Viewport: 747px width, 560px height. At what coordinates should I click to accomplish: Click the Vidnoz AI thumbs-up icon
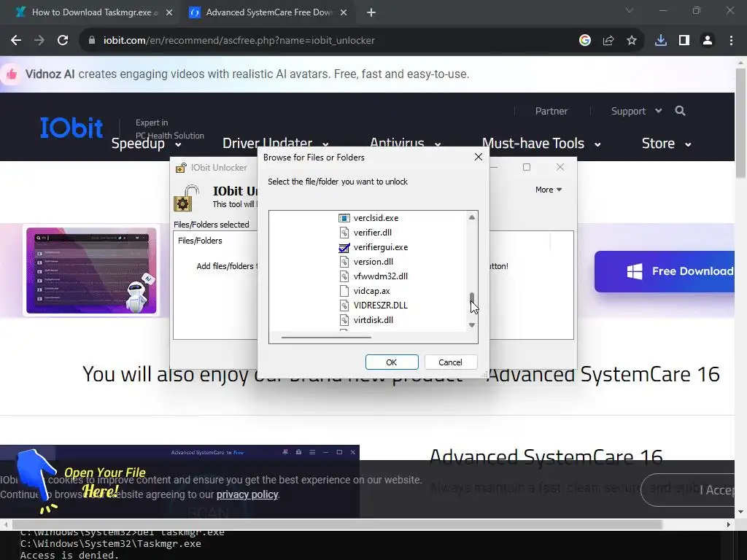(12, 74)
